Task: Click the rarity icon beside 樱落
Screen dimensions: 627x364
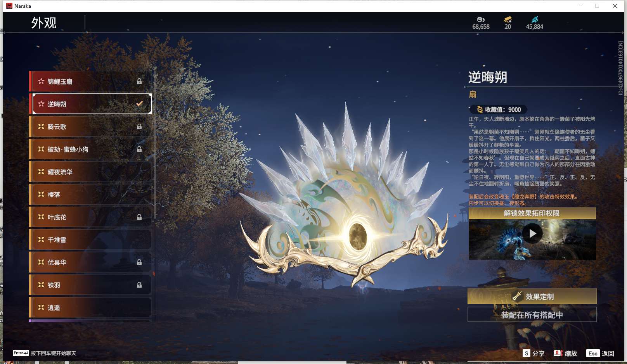Action: 41,194
